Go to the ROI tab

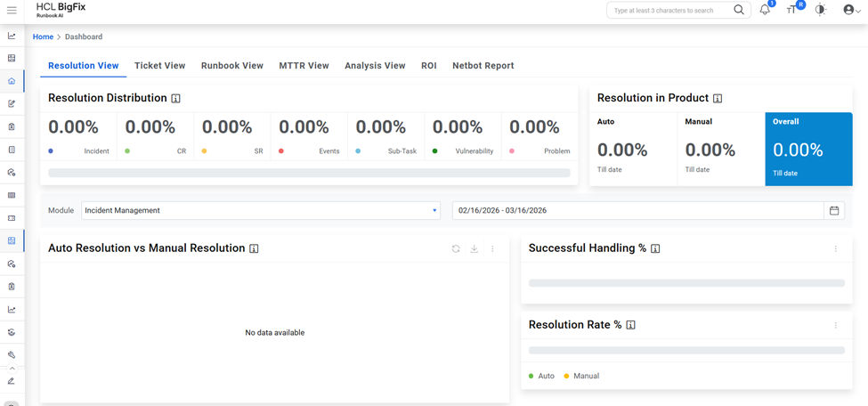429,65
